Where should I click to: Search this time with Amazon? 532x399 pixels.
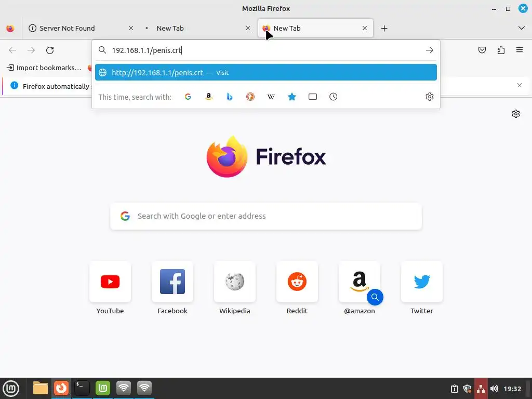(209, 97)
